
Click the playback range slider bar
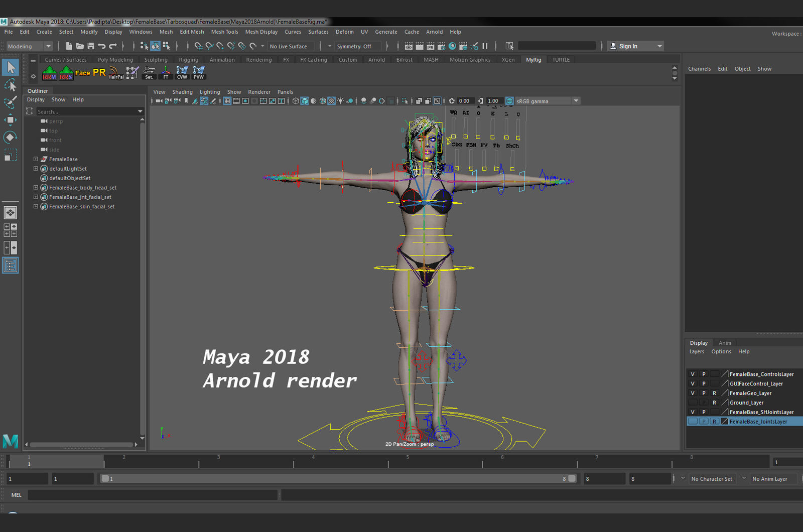point(338,479)
